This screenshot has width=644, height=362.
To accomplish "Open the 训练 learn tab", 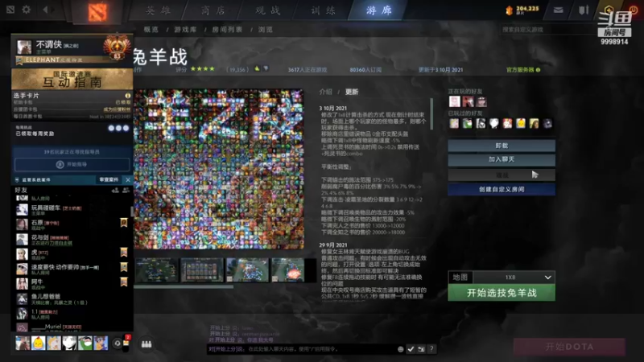I will coord(323,10).
